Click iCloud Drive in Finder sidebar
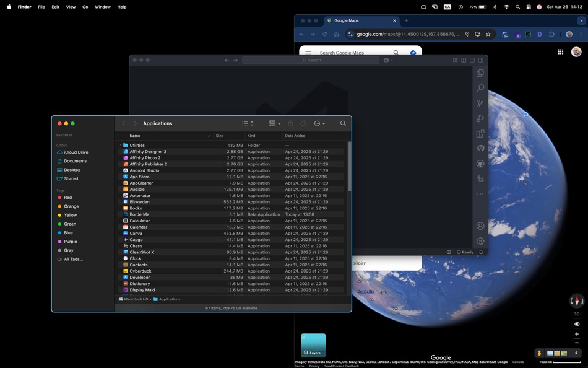Viewport: 588px width, 368px height. click(76, 152)
